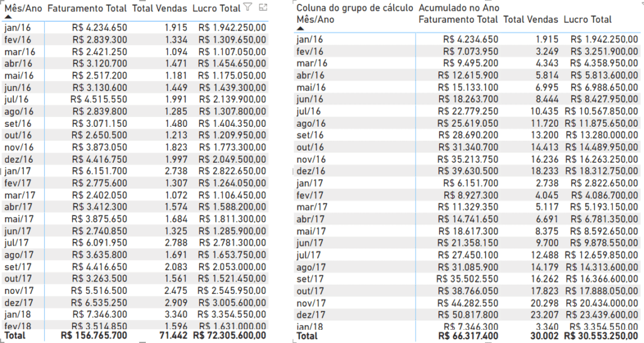Click accumulated sales value 18.233
Image resolution: width=644 pixels, height=343 pixels.
pyautogui.click(x=545, y=171)
